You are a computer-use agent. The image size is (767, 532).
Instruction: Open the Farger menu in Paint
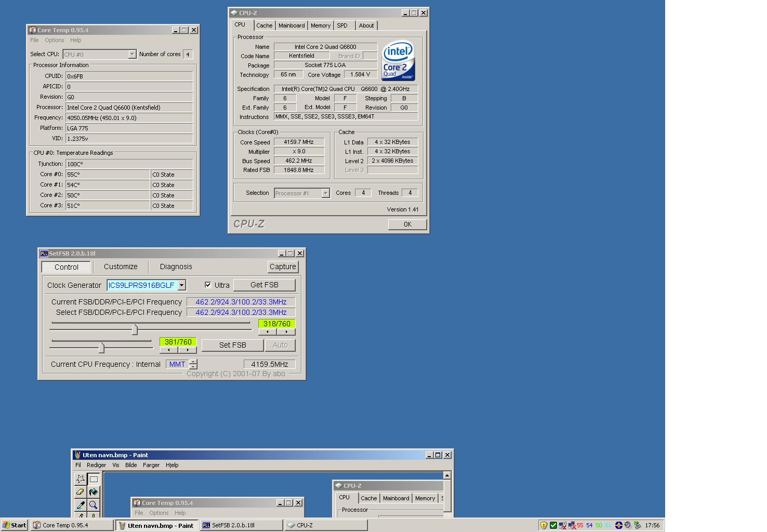pos(151,465)
